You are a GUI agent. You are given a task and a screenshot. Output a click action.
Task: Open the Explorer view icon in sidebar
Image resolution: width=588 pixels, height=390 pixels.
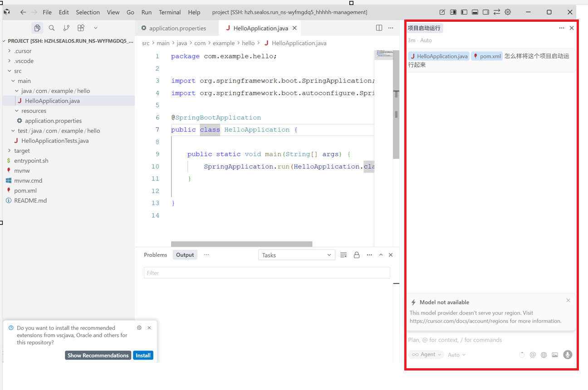coord(37,28)
